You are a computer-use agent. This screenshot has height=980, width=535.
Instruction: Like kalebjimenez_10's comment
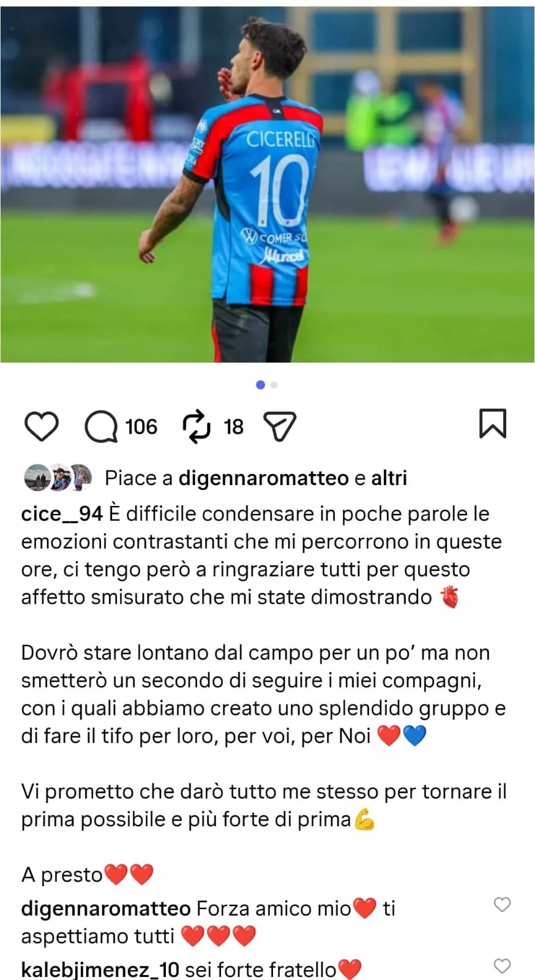click(x=502, y=966)
